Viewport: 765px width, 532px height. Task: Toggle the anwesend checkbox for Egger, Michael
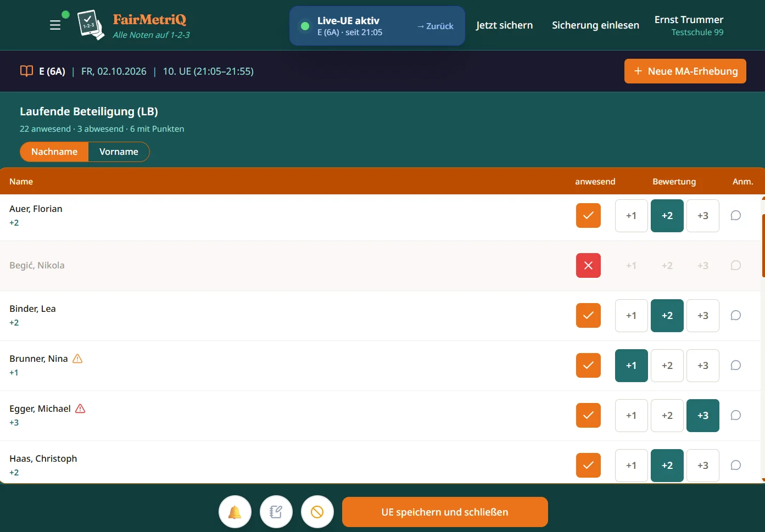tap(588, 415)
